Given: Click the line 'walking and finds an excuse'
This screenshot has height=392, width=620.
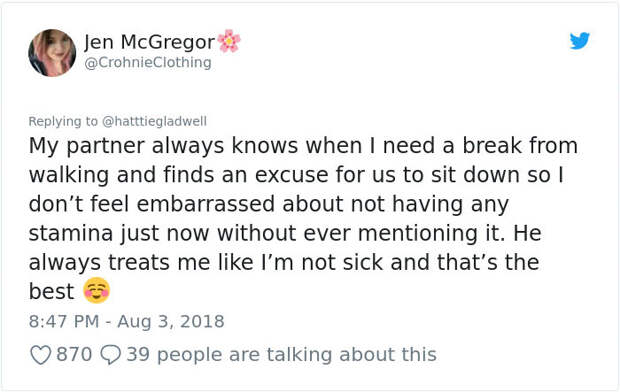Looking at the screenshot, I should (296, 175).
